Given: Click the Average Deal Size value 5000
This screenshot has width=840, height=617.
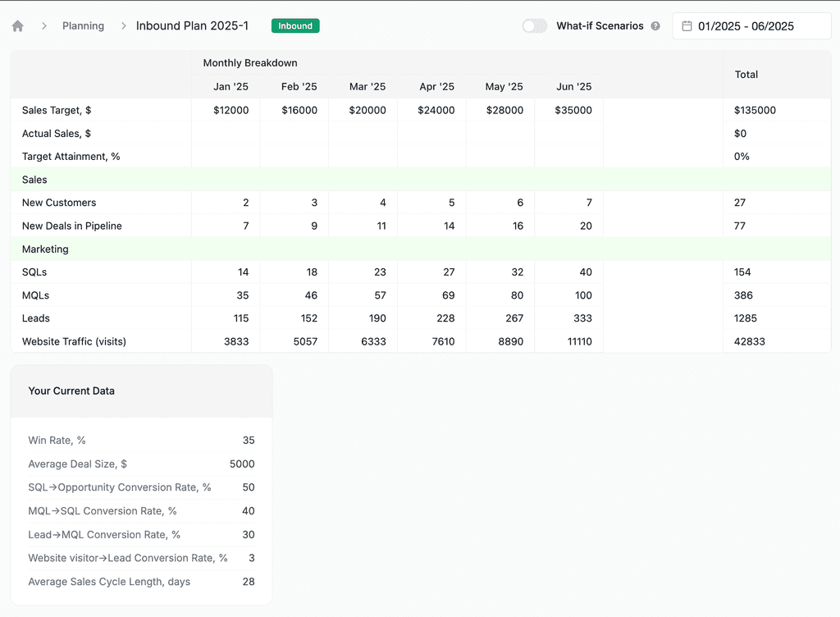Looking at the screenshot, I should (243, 464).
